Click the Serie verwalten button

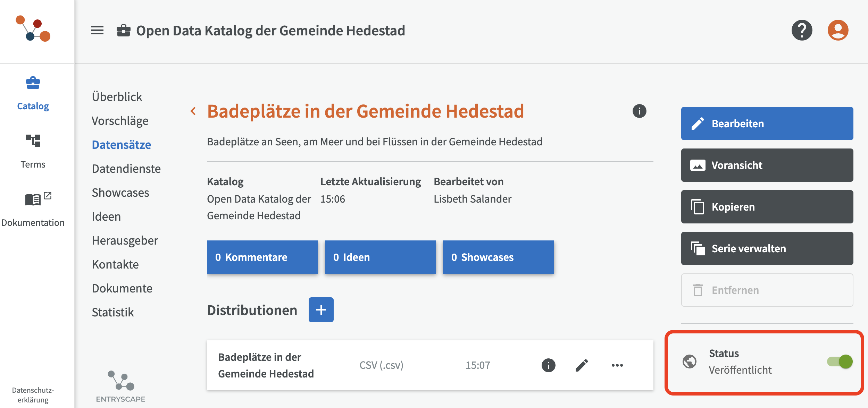[x=767, y=248]
